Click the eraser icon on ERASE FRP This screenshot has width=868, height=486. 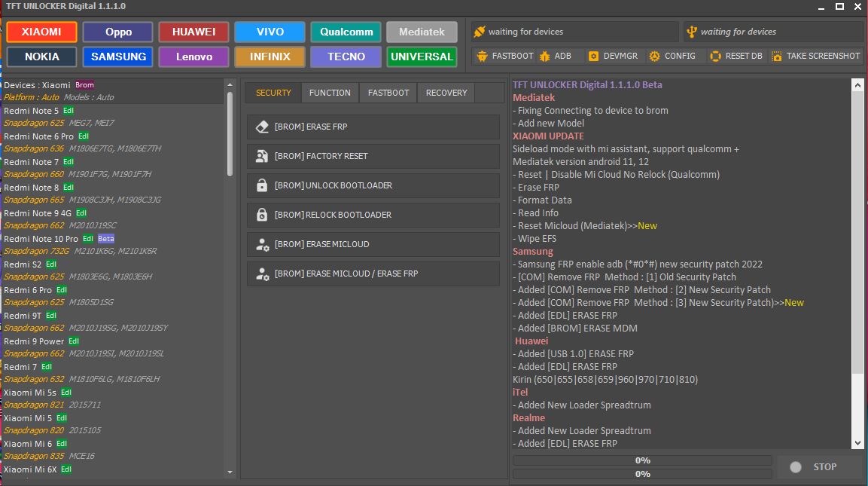tap(262, 127)
